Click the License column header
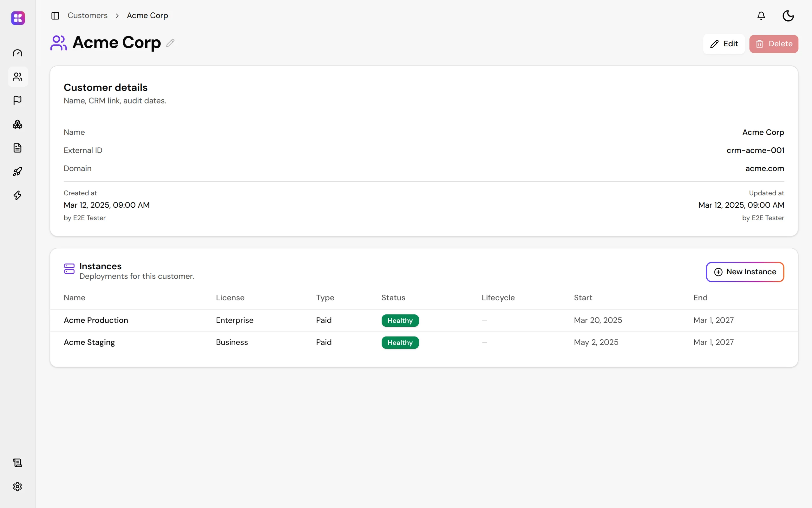 tap(230, 298)
